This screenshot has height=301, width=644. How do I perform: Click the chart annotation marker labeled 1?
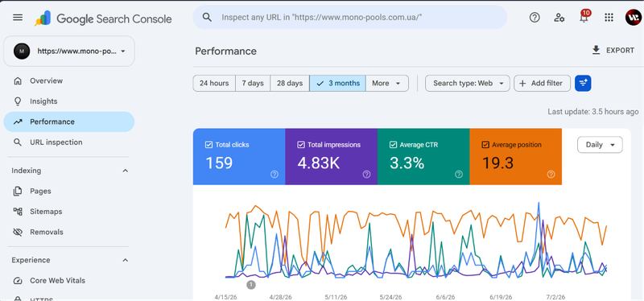point(251,285)
